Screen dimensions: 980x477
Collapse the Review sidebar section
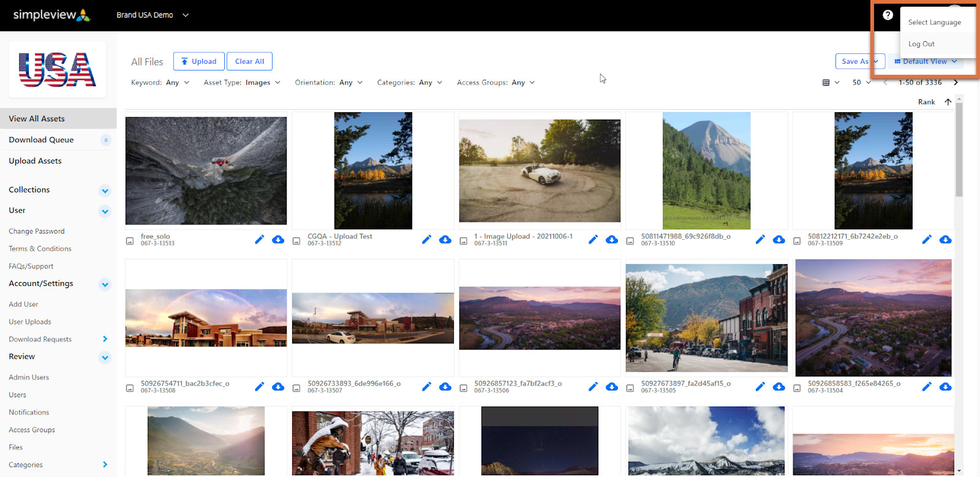pos(105,357)
